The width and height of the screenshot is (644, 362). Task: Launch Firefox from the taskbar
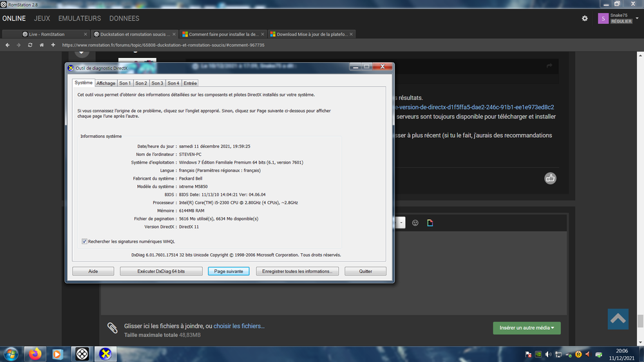(x=35, y=354)
